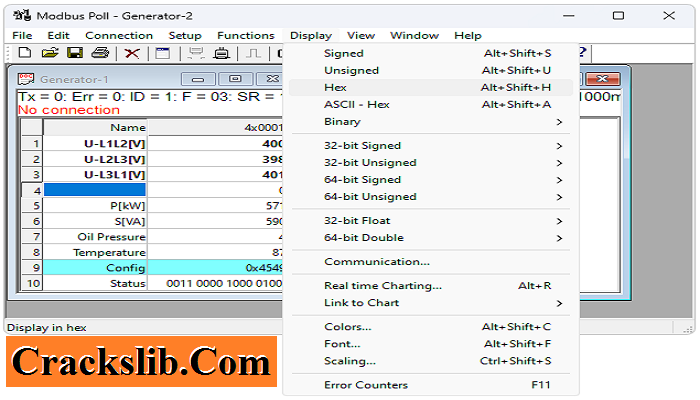Create a new document with toolbar icon

25,53
